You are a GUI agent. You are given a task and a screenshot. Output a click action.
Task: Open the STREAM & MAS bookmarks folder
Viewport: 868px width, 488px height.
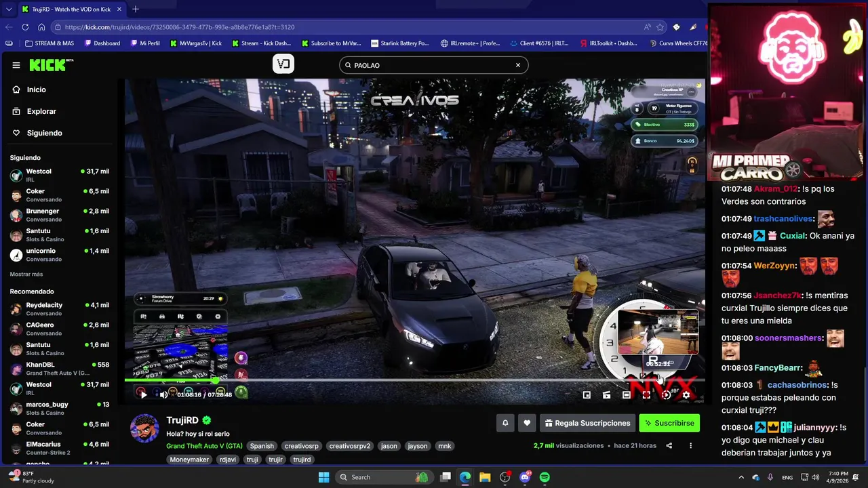(x=49, y=43)
